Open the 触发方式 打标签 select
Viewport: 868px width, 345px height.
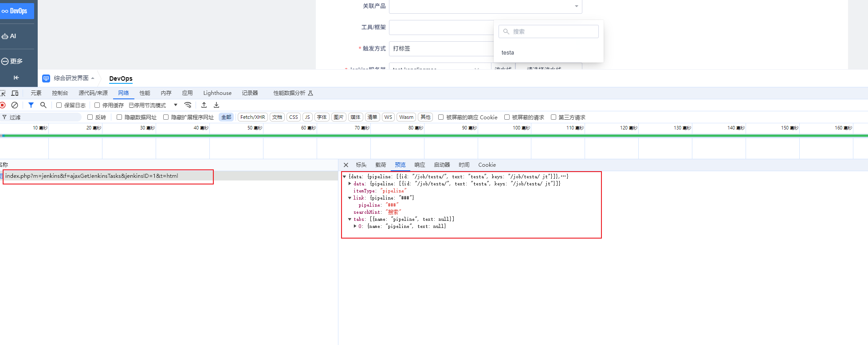[x=441, y=49]
